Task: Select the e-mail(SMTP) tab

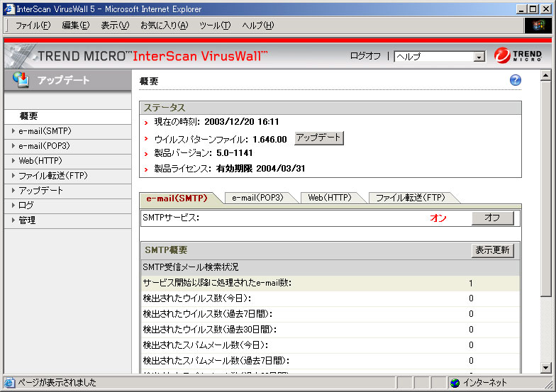Action: (x=177, y=198)
